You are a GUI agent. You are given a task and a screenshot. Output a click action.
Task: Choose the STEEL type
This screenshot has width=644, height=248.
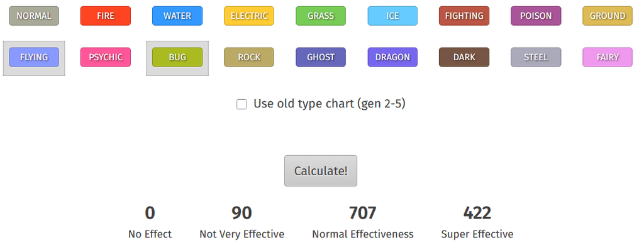click(536, 57)
